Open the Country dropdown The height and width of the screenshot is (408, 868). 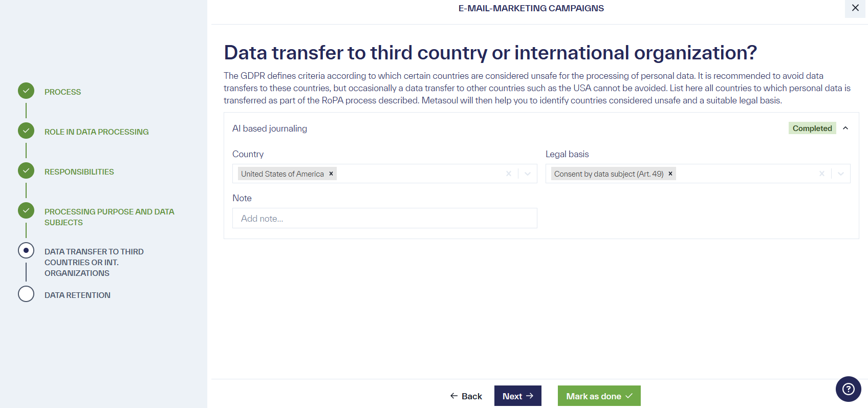click(x=528, y=174)
